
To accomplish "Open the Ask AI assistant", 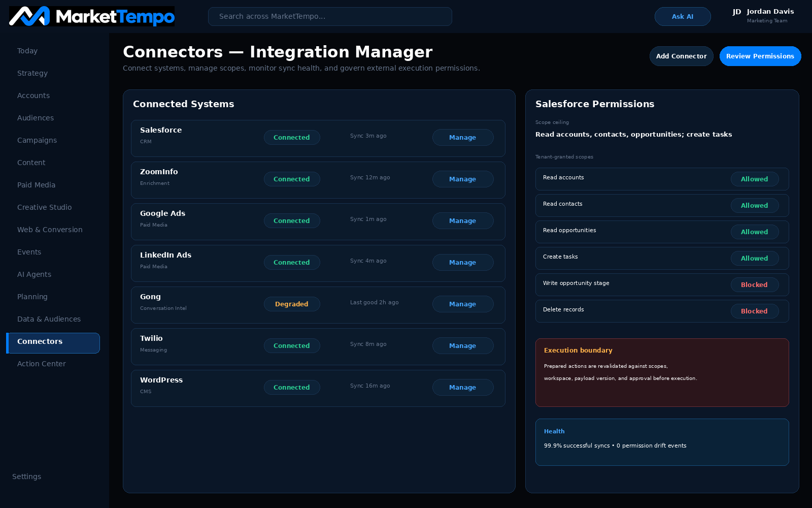I will (x=683, y=16).
